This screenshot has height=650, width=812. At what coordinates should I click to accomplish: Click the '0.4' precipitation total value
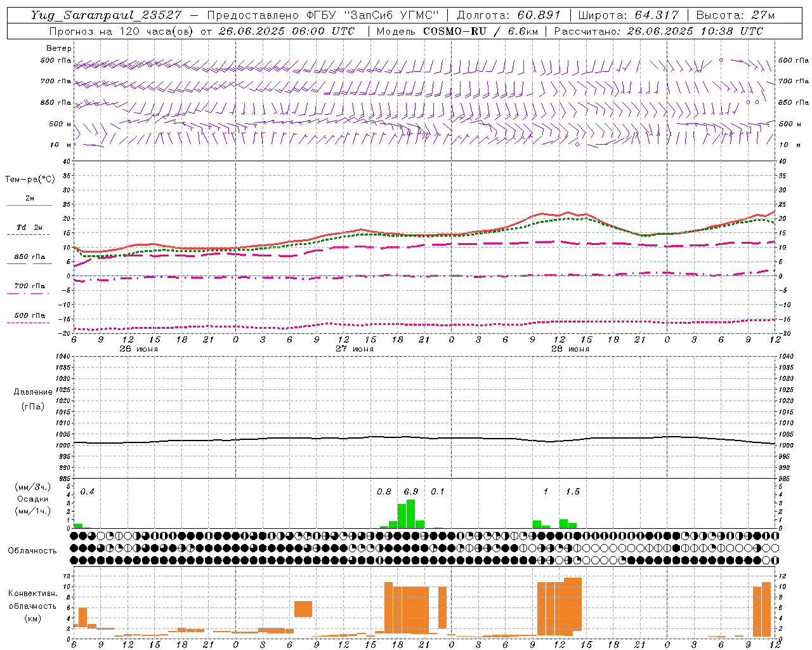tap(88, 492)
